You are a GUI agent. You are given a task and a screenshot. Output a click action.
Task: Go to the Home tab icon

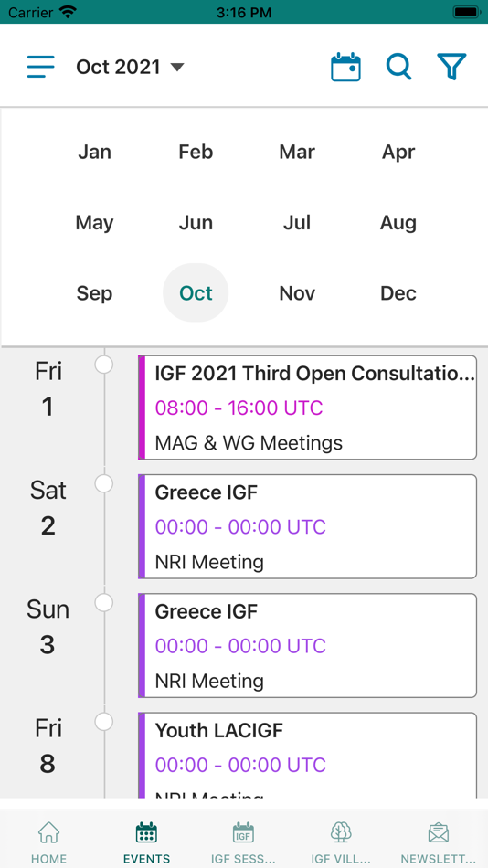pos(48,832)
